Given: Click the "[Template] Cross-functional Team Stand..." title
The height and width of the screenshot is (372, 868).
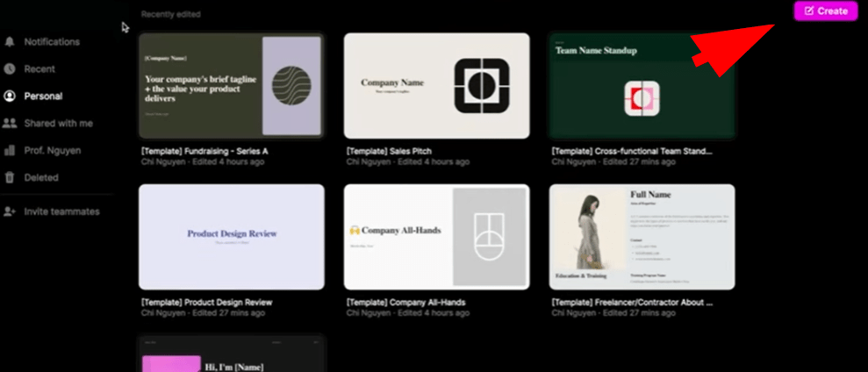Looking at the screenshot, I should [x=632, y=151].
